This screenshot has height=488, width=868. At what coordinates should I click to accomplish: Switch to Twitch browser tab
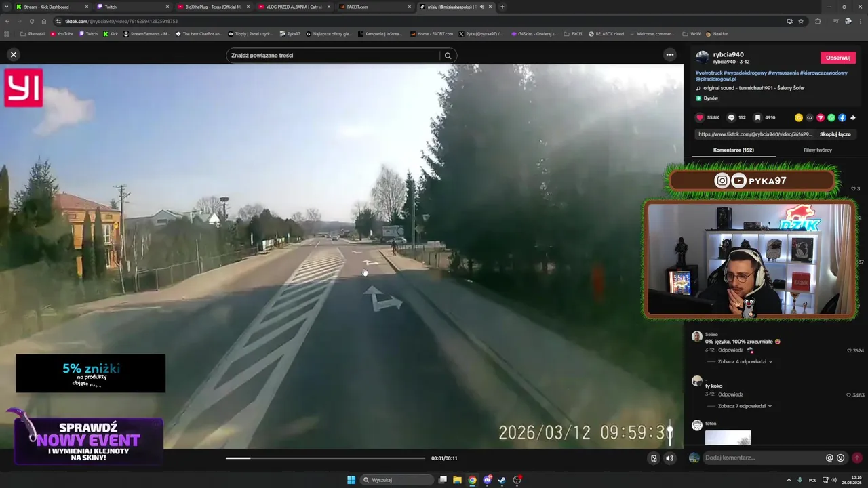click(x=132, y=7)
